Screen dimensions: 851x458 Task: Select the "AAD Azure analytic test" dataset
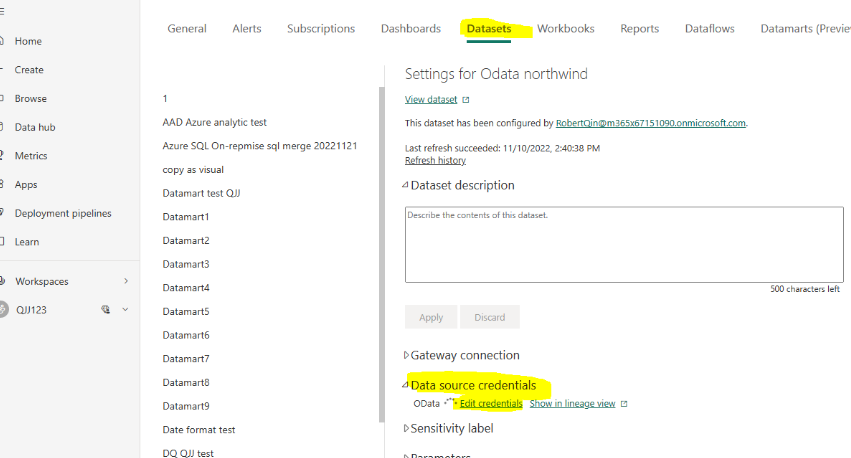(x=214, y=123)
